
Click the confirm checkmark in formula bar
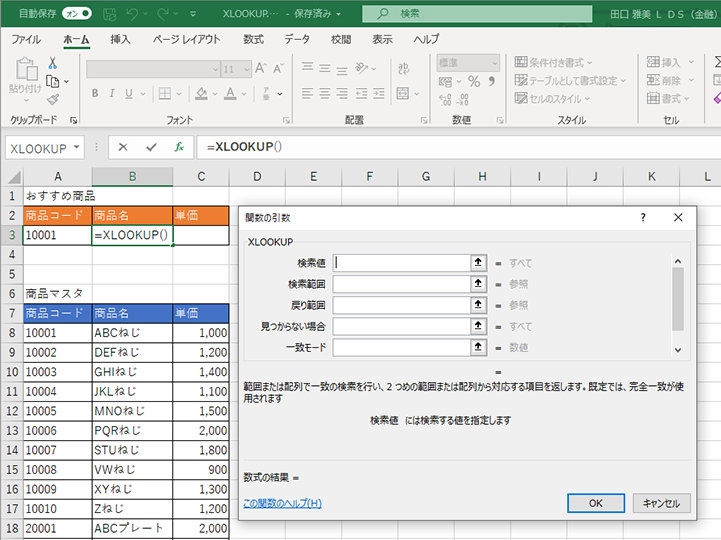(x=151, y=147)
